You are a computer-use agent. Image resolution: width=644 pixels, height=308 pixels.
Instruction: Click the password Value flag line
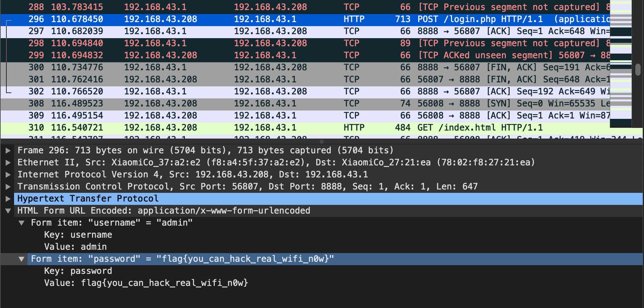click(x=146, y=283)
